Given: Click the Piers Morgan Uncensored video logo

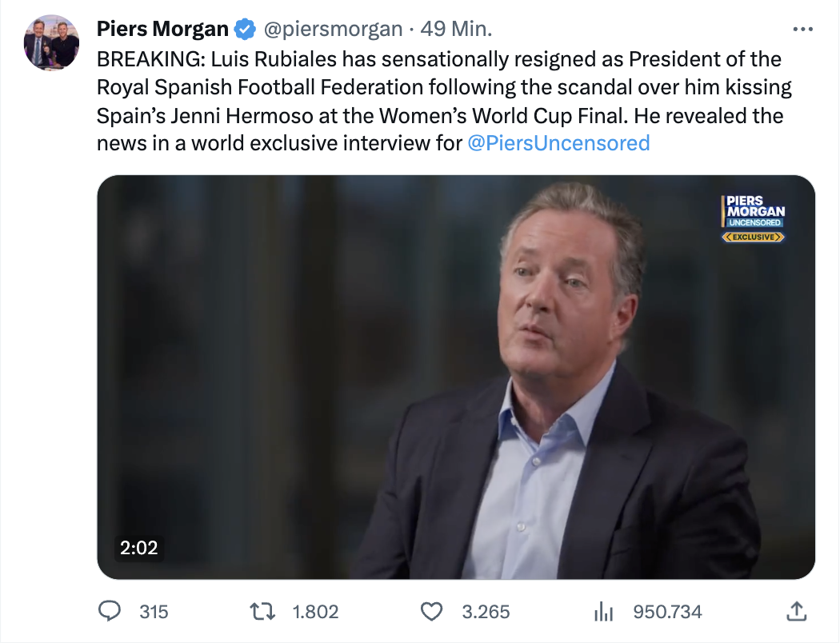Looking at the screenshot, I should point(753,218).
